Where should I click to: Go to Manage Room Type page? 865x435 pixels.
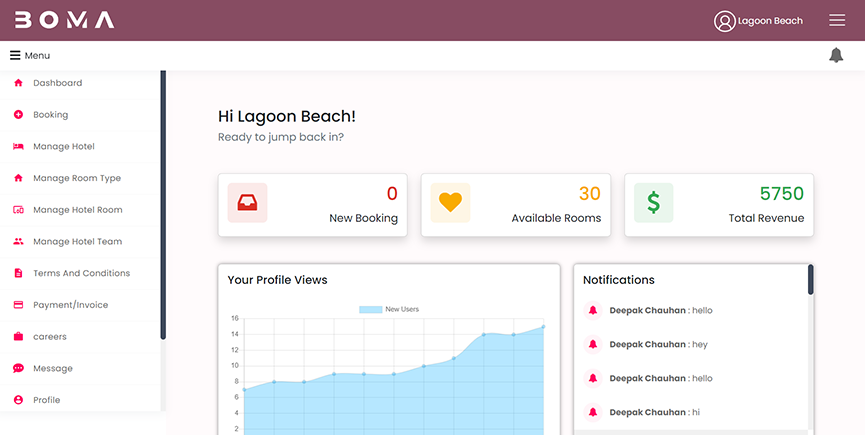76,178
